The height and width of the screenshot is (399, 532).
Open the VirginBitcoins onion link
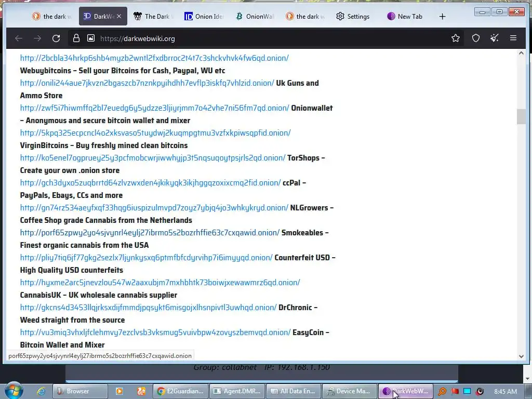155,133
